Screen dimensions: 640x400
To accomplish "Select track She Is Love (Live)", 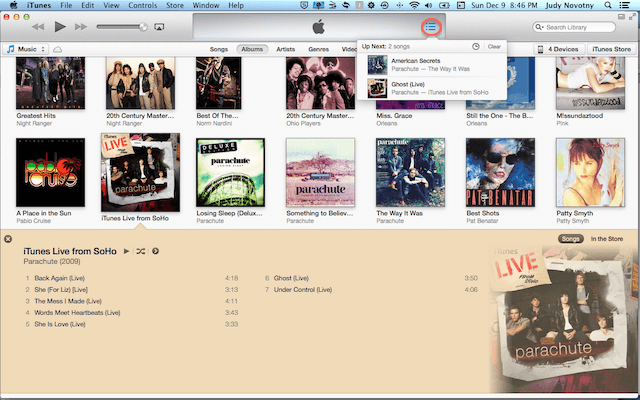I will (131, 324).
